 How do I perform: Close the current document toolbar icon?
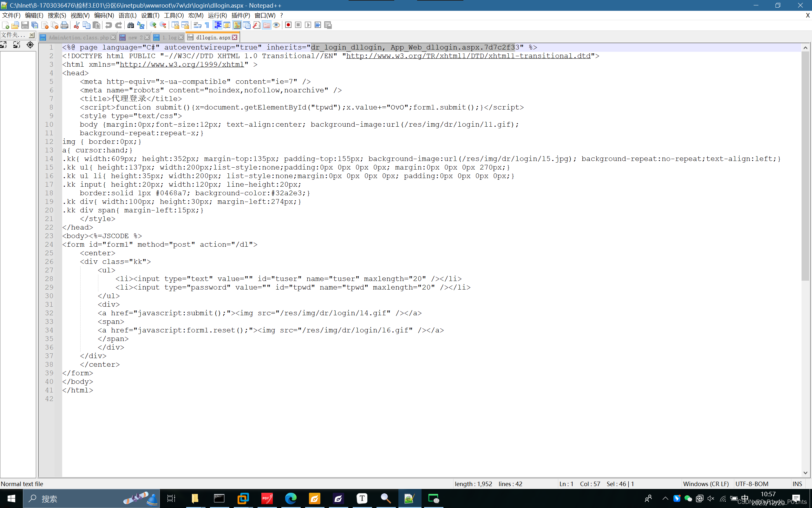tap(45, 25)
